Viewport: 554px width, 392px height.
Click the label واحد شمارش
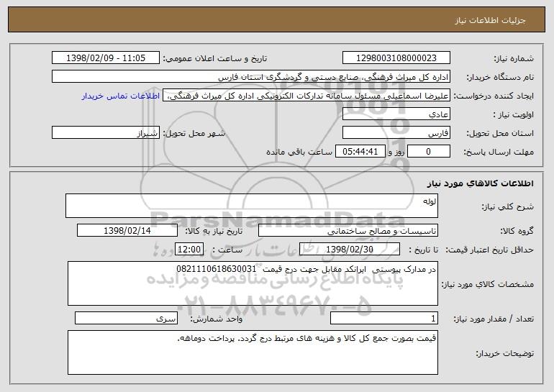(217, 319)
